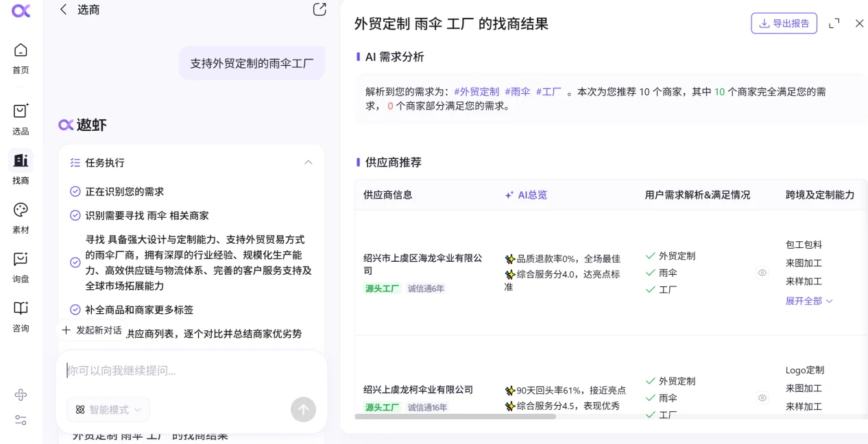Toggle eye icon in 龙柯伞业 row

(x=762, y=398)
